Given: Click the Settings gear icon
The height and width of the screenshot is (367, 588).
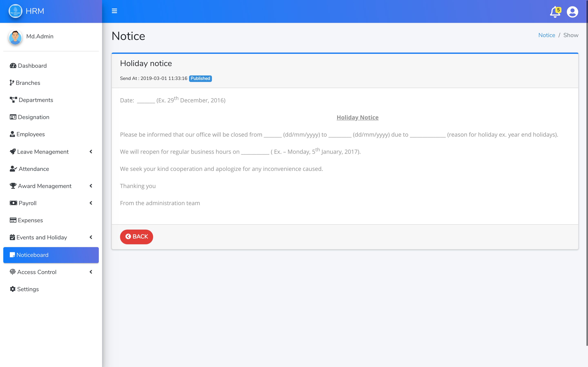Looking at the screenshot, I should (13, 289).
